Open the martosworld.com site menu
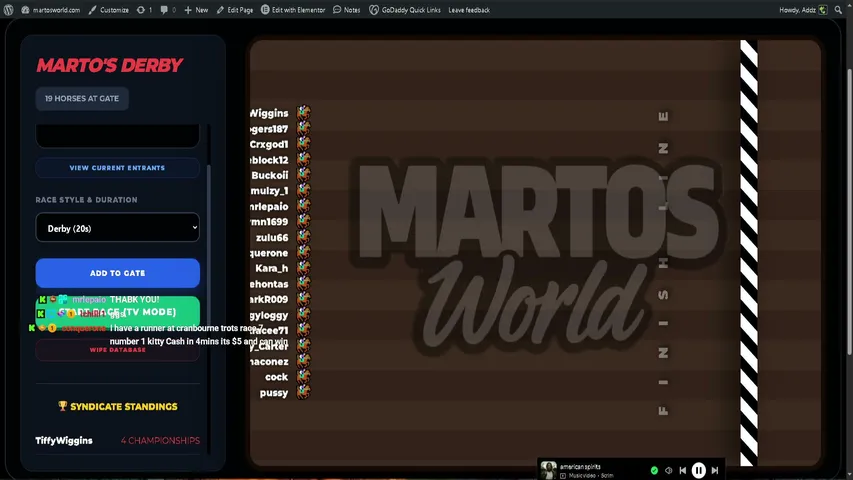The image size is (853, 480). coord(51,10)
